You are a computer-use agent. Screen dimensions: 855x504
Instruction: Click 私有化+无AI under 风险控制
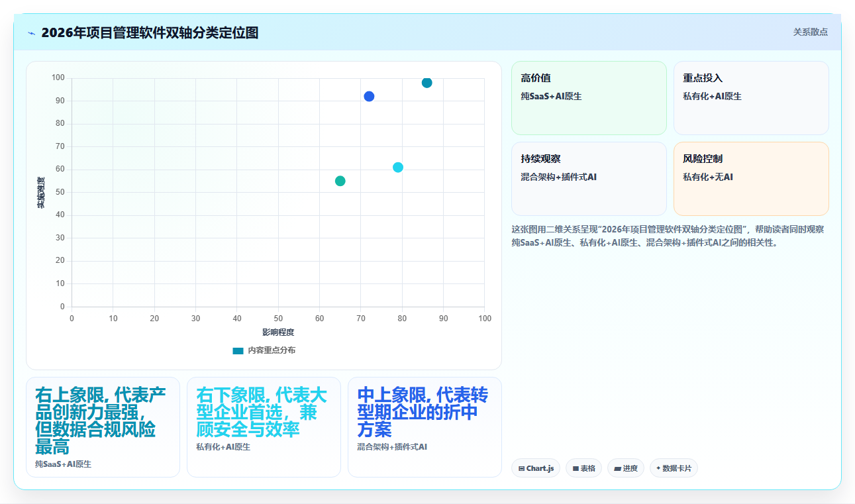(708, 177)
